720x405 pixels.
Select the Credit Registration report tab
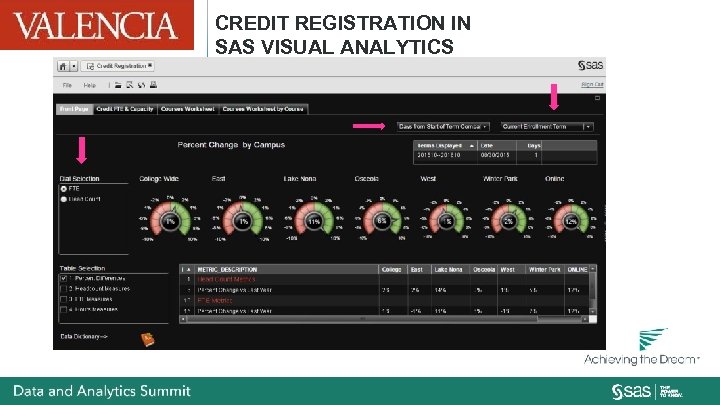pyautogui.click(x=118, y=66)
